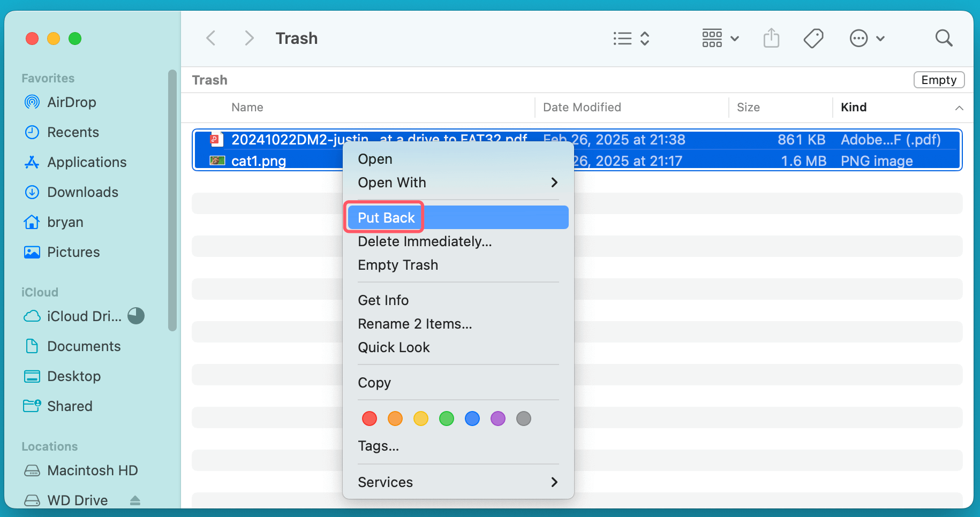Apply the red tag color
The width and height of the screenshot is (980, 517).
point(369,419)
